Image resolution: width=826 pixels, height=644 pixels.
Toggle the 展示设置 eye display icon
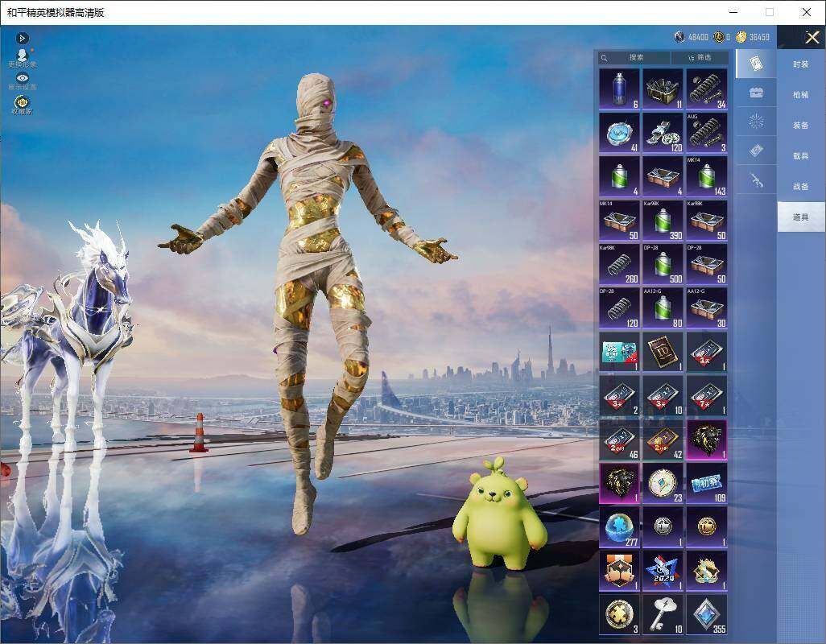(22, 81)
